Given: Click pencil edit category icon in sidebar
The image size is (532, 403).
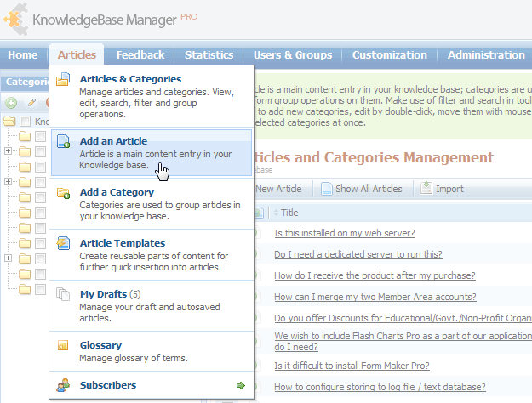Looking at the screenshot, I should click(31, 102).
